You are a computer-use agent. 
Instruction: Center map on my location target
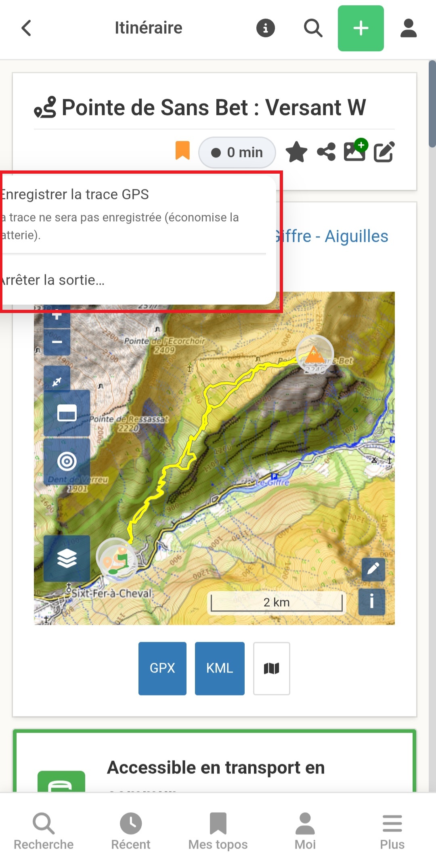[67, 461]
